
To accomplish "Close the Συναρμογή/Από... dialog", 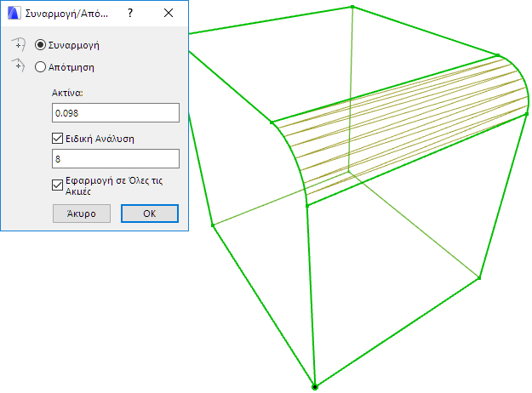I will 169,14.
